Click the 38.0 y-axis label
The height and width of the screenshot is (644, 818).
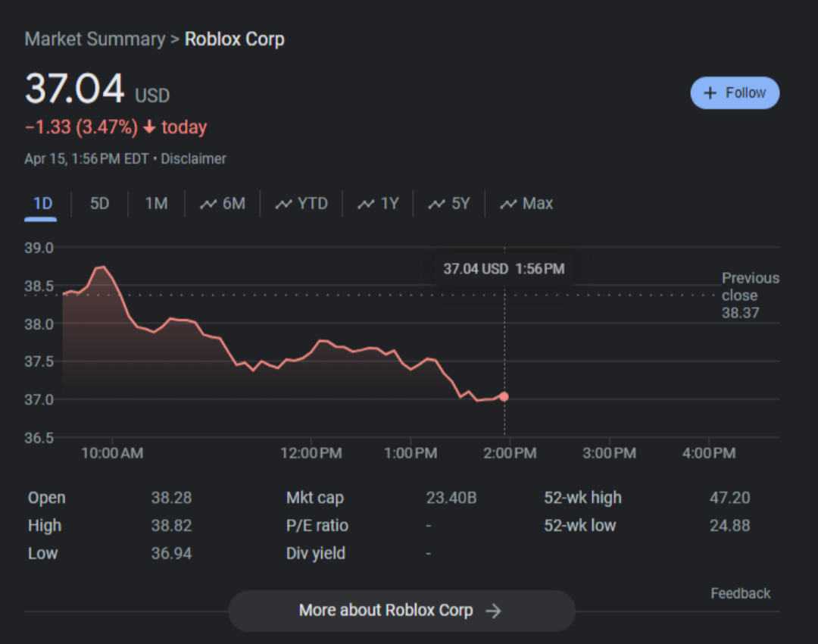coord(39,324)
